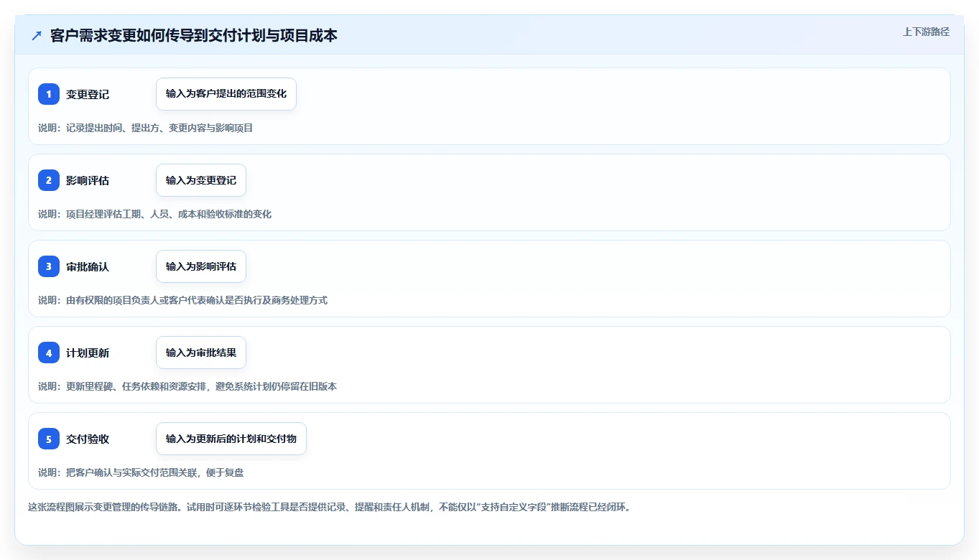
Task: Select the 输入为影响评估 chip
Action: pyautogui.click(x=201, y=266)
